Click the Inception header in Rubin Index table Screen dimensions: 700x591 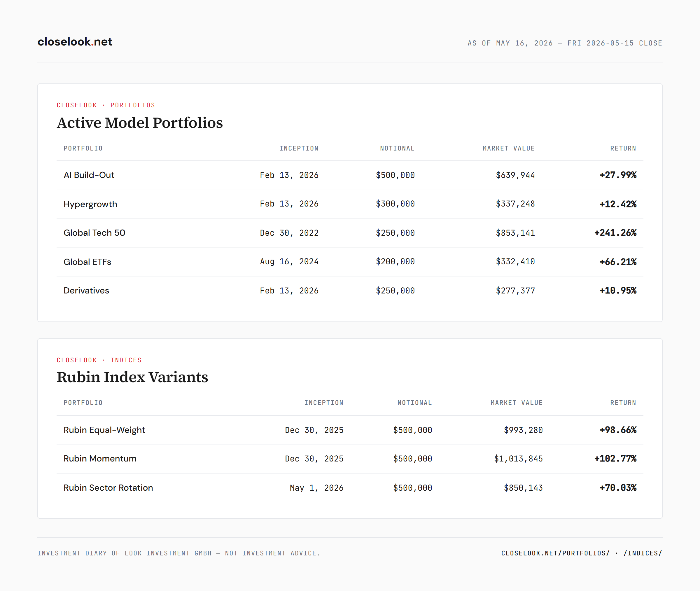324,403
